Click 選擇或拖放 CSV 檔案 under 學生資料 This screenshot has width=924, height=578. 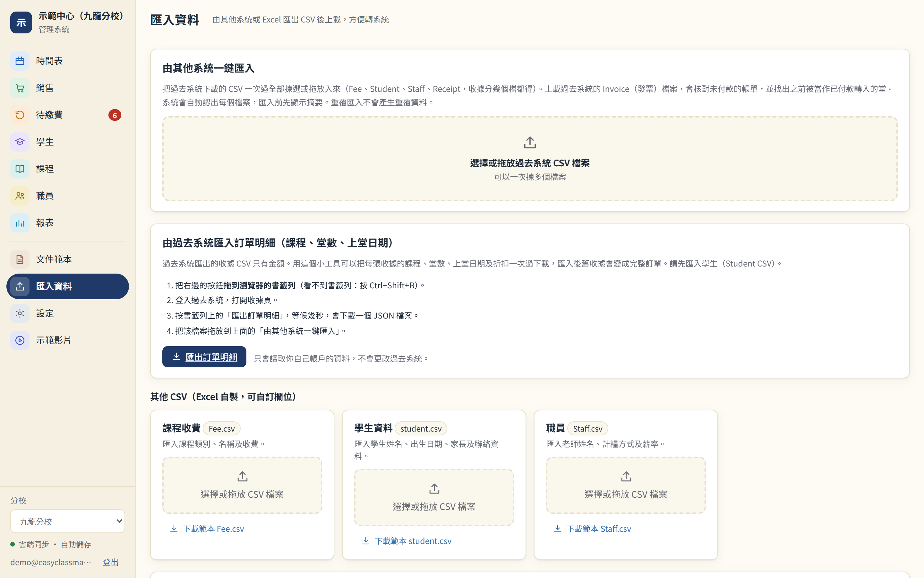coord(434,506)
